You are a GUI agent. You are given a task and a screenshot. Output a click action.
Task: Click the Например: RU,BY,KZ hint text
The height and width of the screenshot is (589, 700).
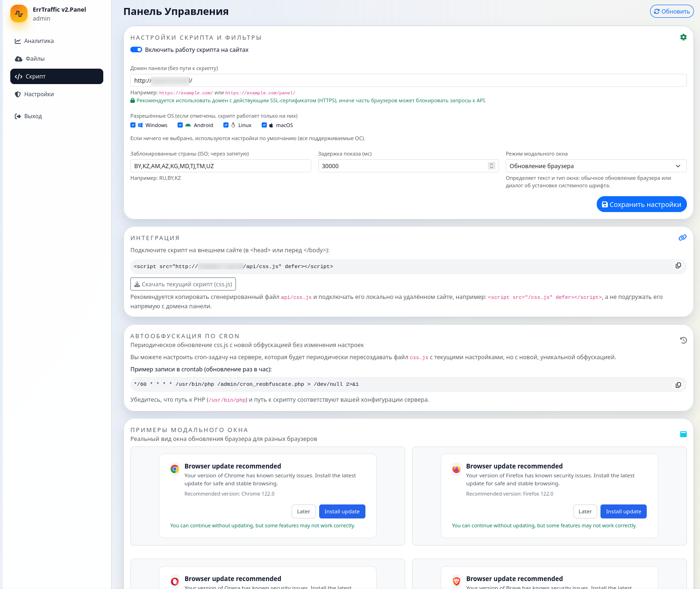coord(156,178)
